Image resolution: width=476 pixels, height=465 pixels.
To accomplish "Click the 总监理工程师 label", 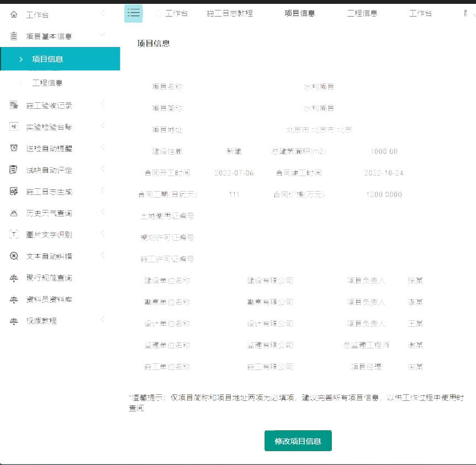I will click(367, 345).
